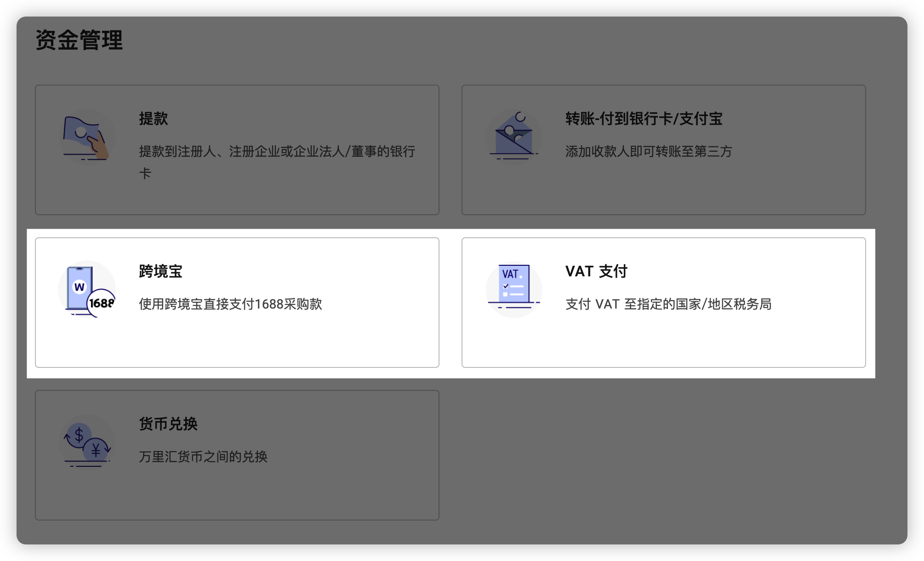This screenshot has width=924, height=561.
Task: Click the 资金管理 page heading
Action: point(79,40)
